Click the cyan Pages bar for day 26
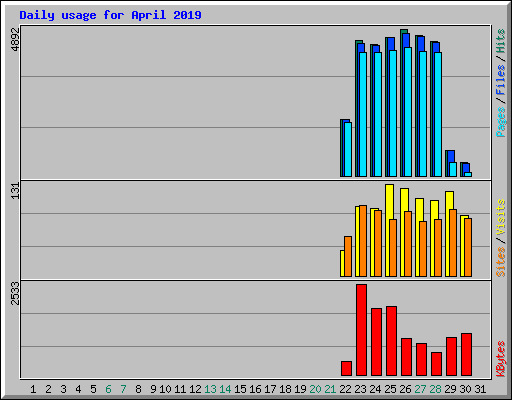Screen dimensions: 512x400 408,112
